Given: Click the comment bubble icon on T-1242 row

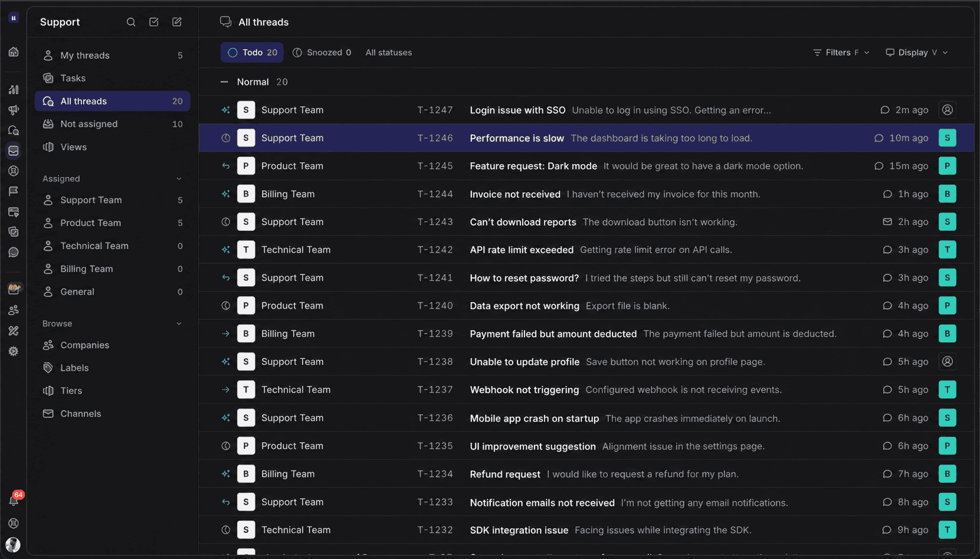Looking at the screenshot, I should point(887,250).
